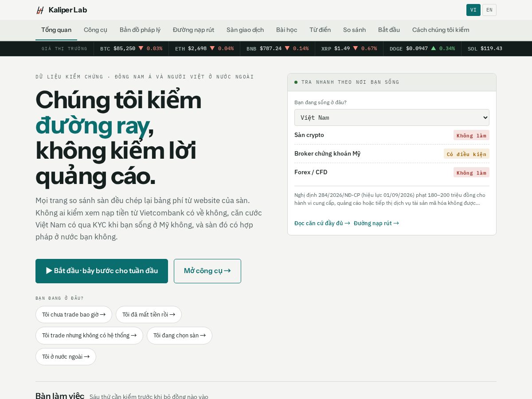Click the Broker chứng khoán Mỹ row label

[x=327, y=153]
